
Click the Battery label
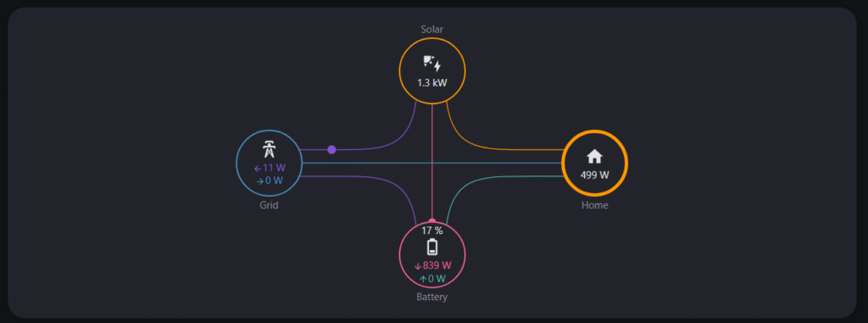(431, 297)
